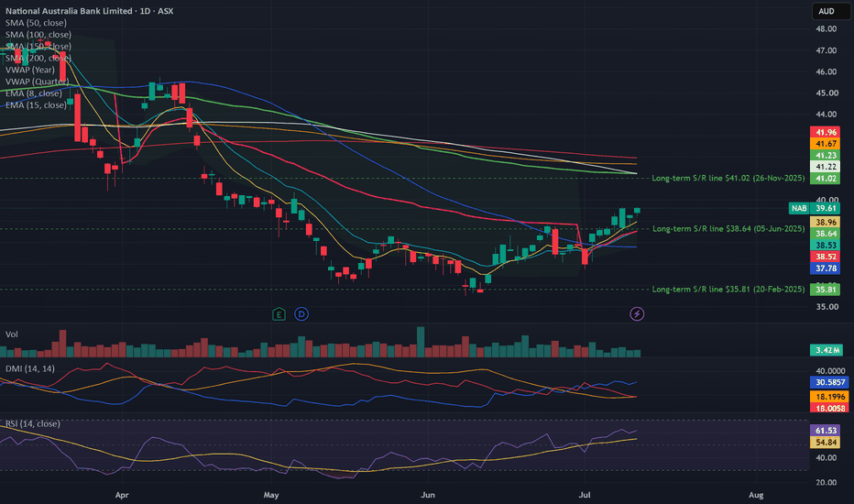The image size is (854, 504).
Task: Click the green 38.64 price scale label
Action: click(x=825, y=234)
